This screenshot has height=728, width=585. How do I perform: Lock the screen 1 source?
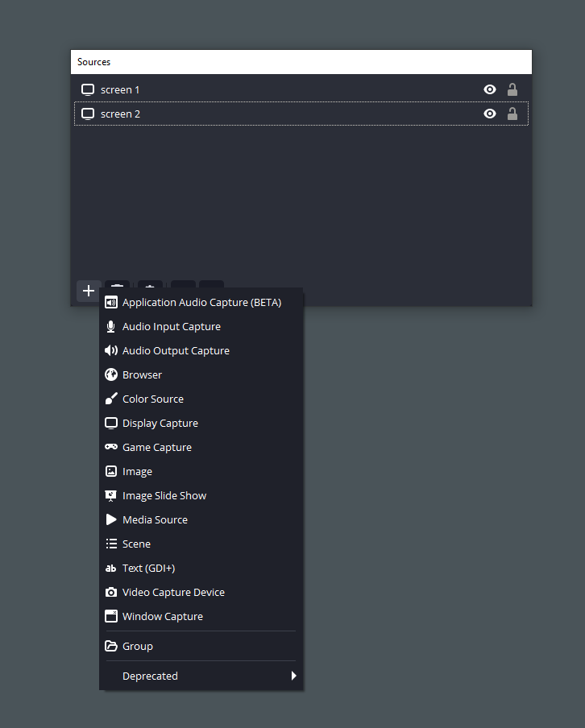(x=512, y=89)
